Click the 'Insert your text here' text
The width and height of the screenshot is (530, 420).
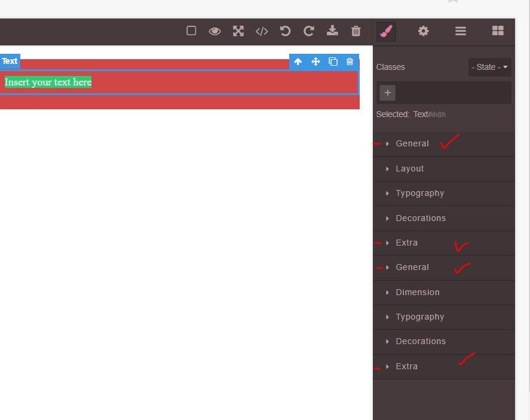tap(48, 82)
